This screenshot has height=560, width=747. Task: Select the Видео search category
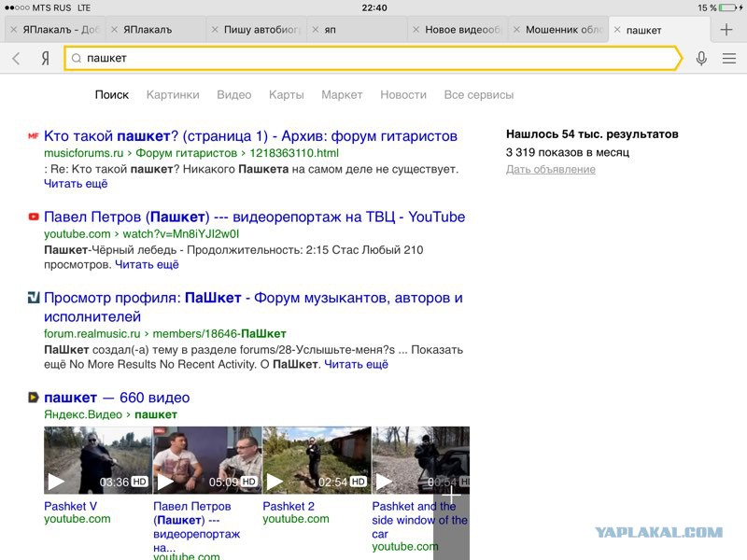coord(234,95)
